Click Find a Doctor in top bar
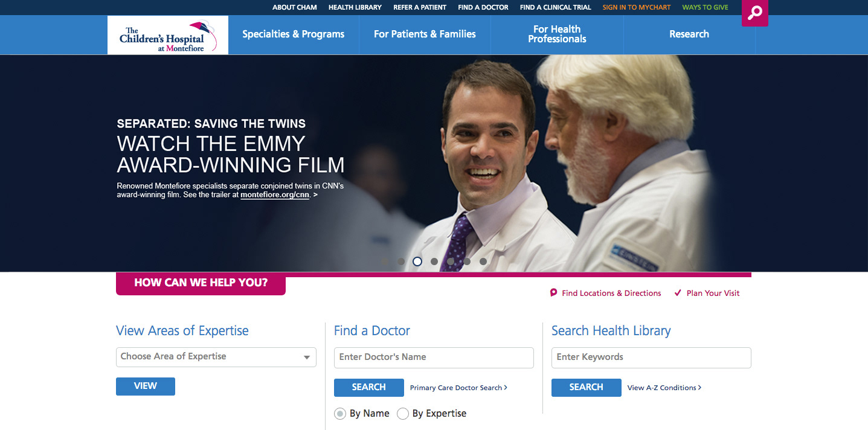The image size is (868, 430). (x=483, y=7)
